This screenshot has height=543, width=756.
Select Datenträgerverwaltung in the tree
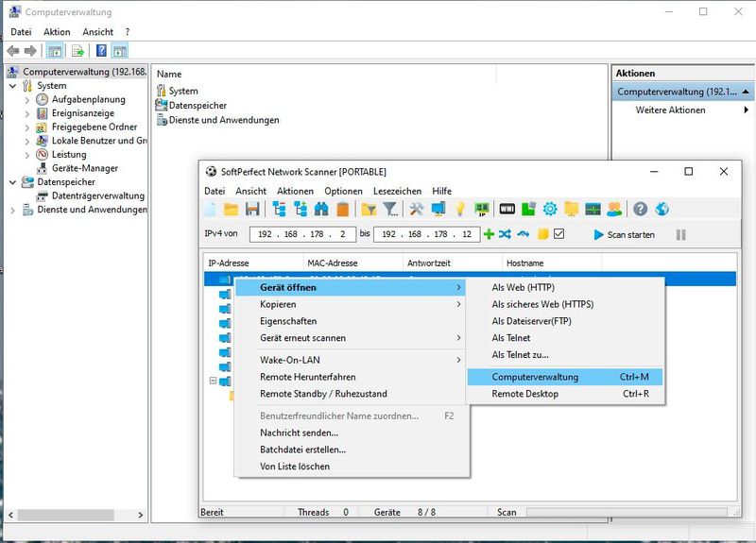coord(98,195)
